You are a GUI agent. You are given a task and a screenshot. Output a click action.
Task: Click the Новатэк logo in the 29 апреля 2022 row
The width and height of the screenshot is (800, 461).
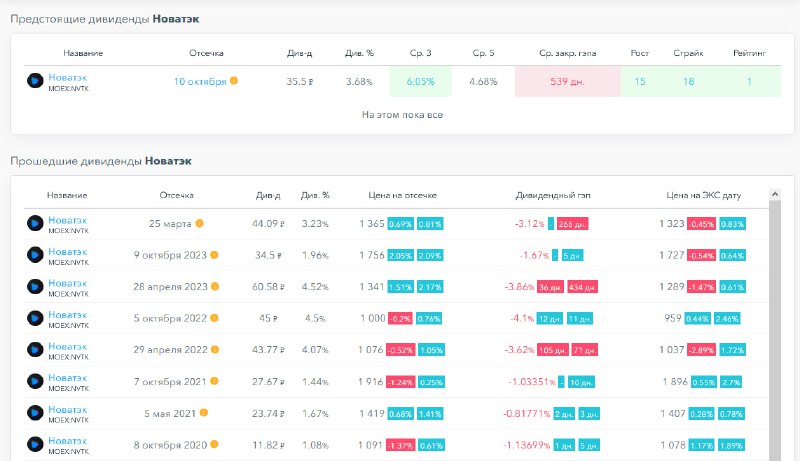(x=35, y=350)
